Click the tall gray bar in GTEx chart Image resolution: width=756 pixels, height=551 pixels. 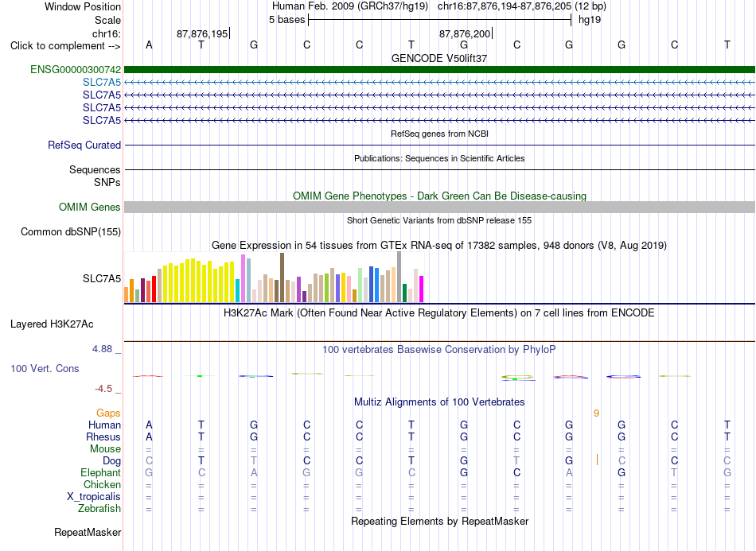[399, 277]
